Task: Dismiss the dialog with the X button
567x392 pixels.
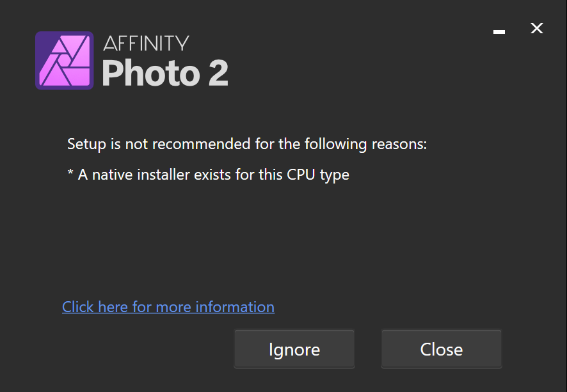Action: point(536,28)
